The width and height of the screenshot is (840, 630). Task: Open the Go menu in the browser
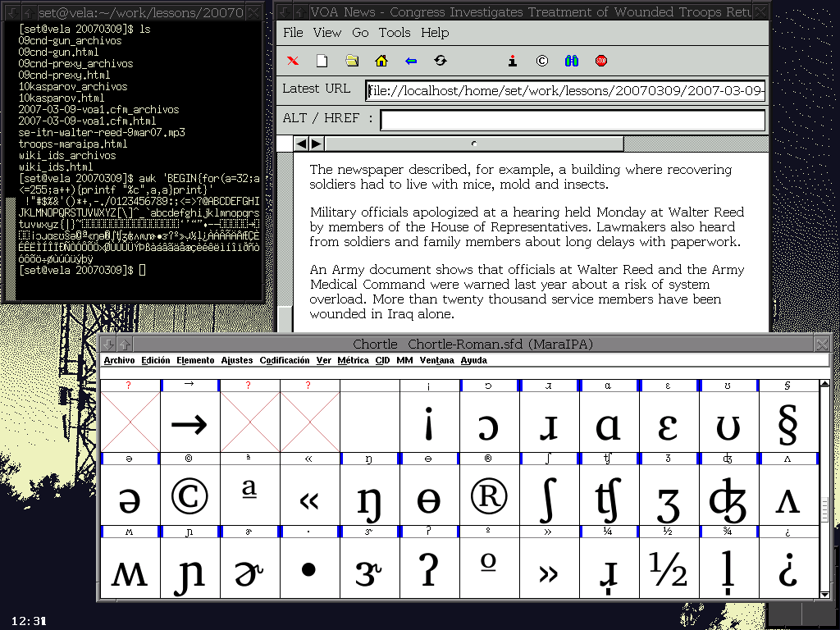pos(360,33)
